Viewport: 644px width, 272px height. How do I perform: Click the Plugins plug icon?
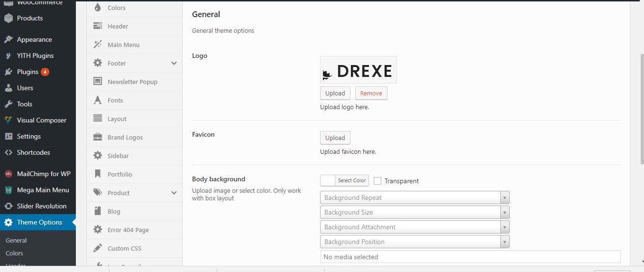click(x=9, y=72)
